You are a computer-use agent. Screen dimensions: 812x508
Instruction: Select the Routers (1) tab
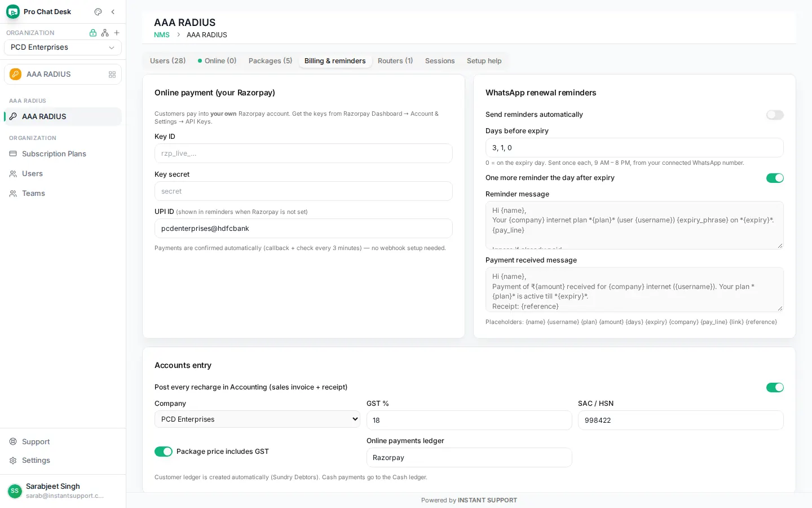coord(395,61)
